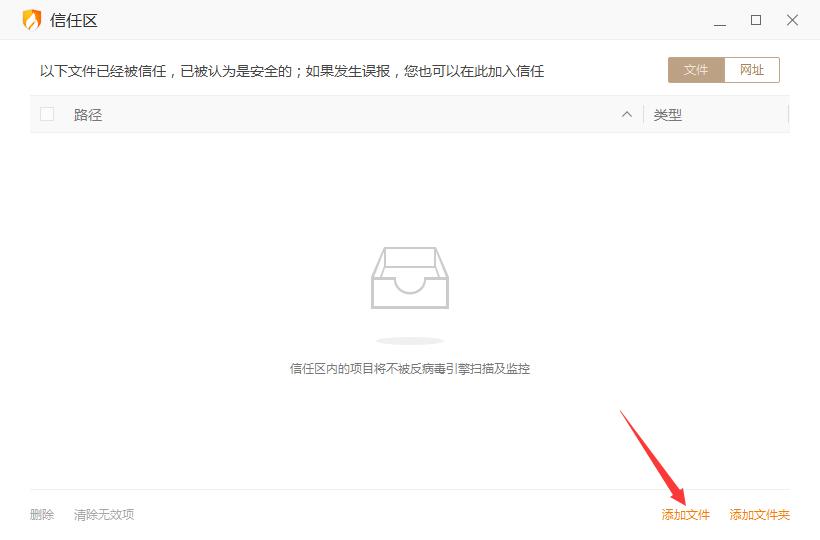Click the 添加文件 link
The image size is (820, 540).
685,515
